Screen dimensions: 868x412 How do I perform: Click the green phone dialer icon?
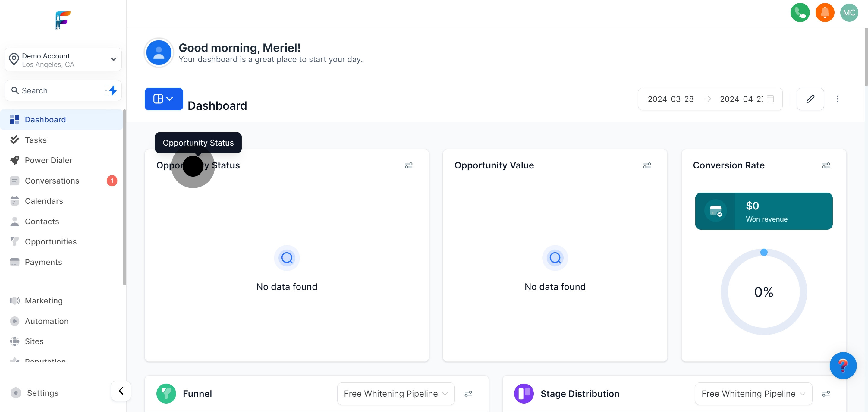tap(800, 13)
